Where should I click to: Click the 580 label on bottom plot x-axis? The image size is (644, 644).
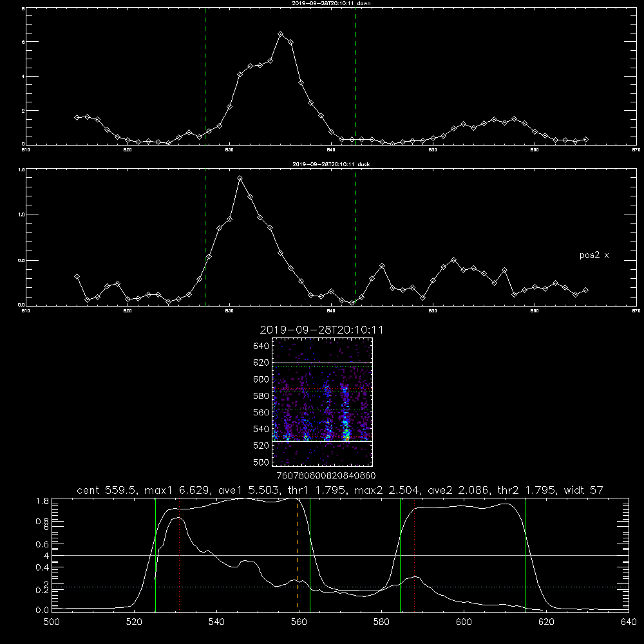click(381, 622)
